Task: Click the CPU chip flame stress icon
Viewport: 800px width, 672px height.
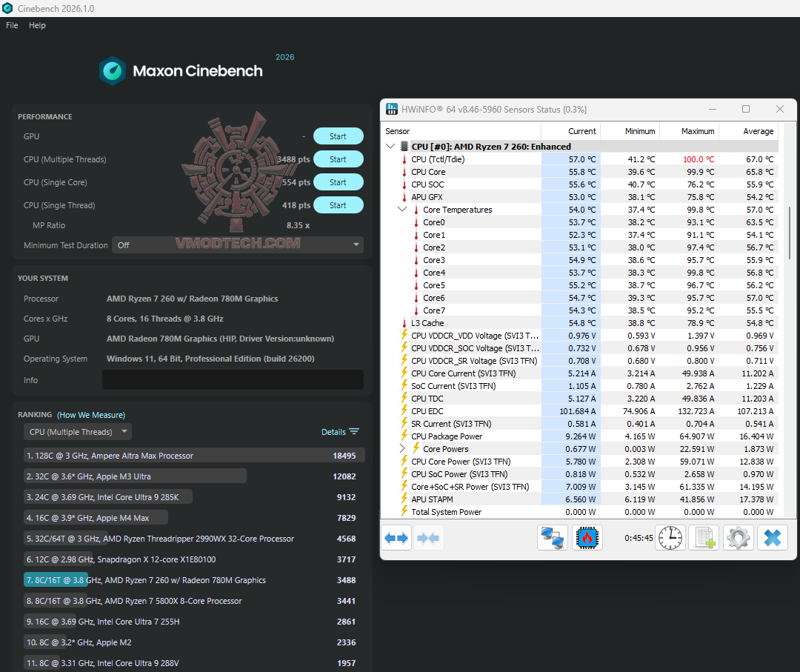Action: (x=587, y=538)
